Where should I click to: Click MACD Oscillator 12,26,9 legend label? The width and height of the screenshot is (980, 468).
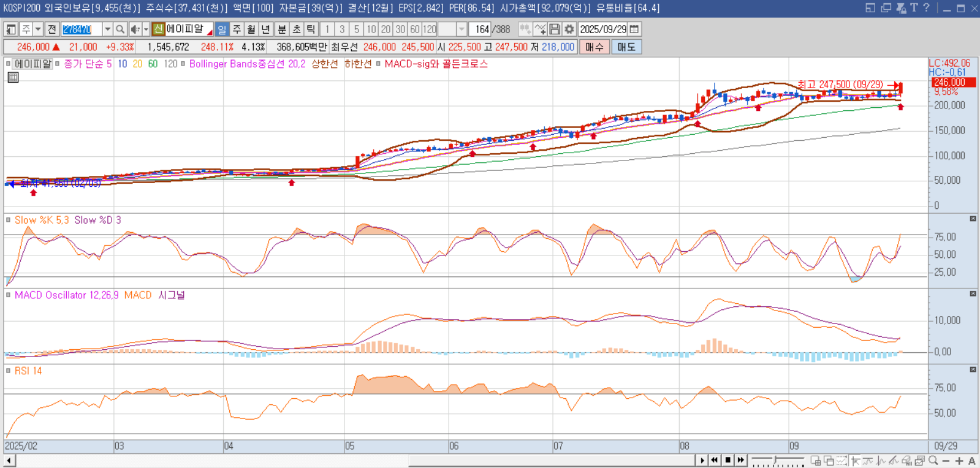pos(67,295)
